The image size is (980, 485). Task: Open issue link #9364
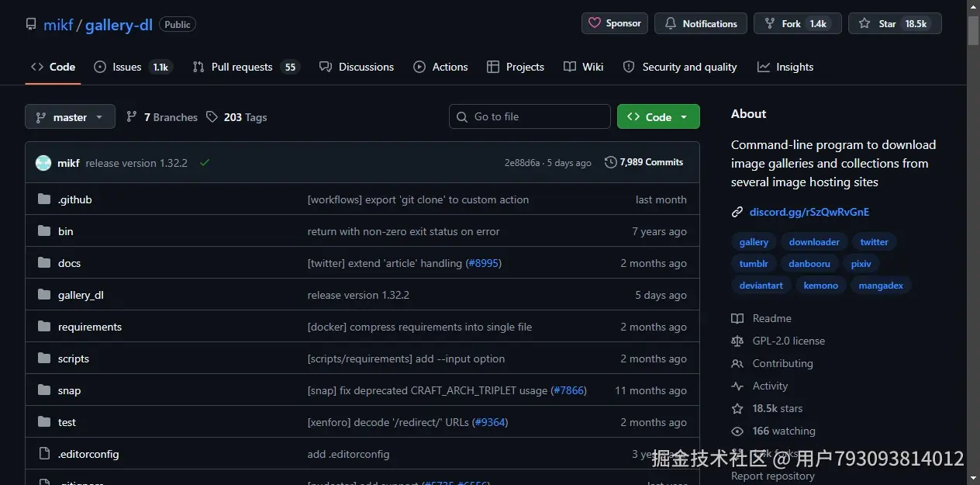point(490,422)
